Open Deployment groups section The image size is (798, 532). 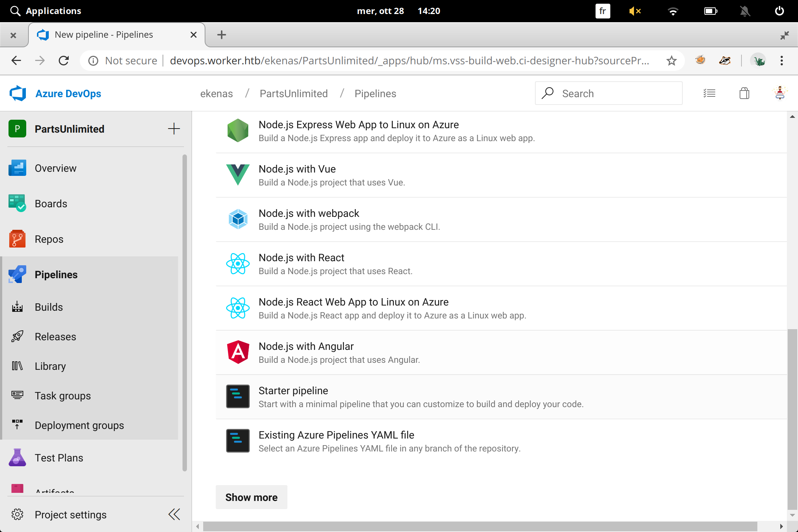(79, 425)
